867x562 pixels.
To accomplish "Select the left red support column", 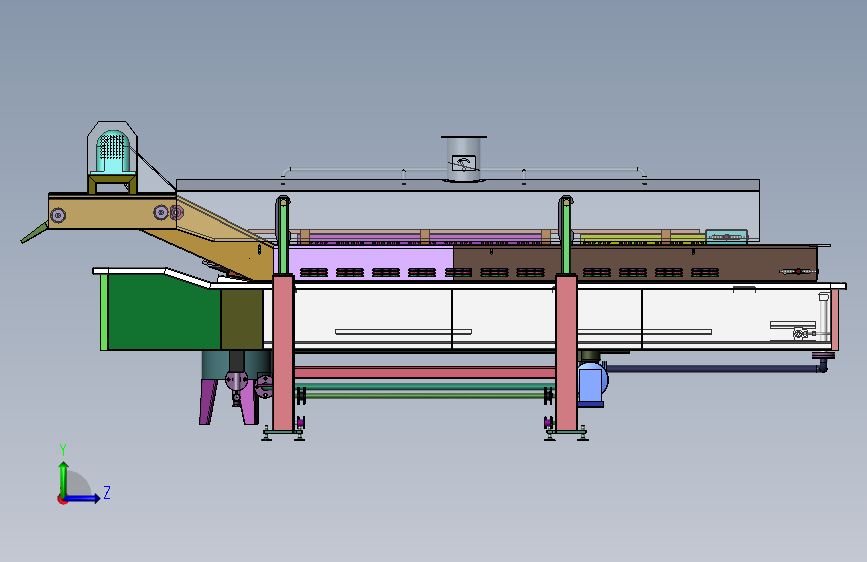I will (x=283, y=353).
